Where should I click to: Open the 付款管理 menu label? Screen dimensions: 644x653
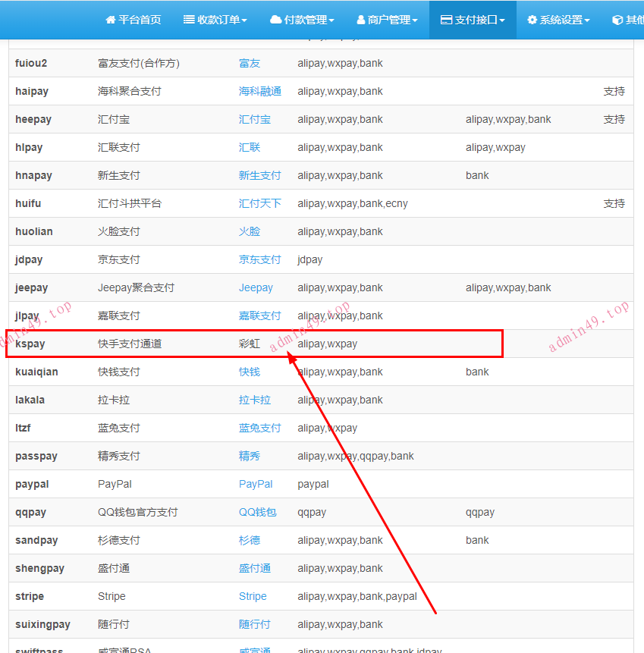click(x=306, y=20)
